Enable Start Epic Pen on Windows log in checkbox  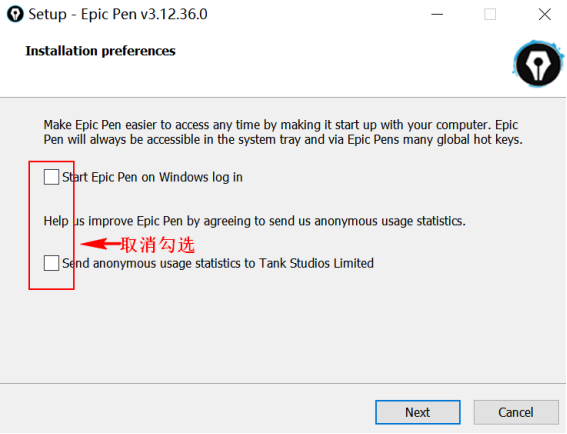51,177
